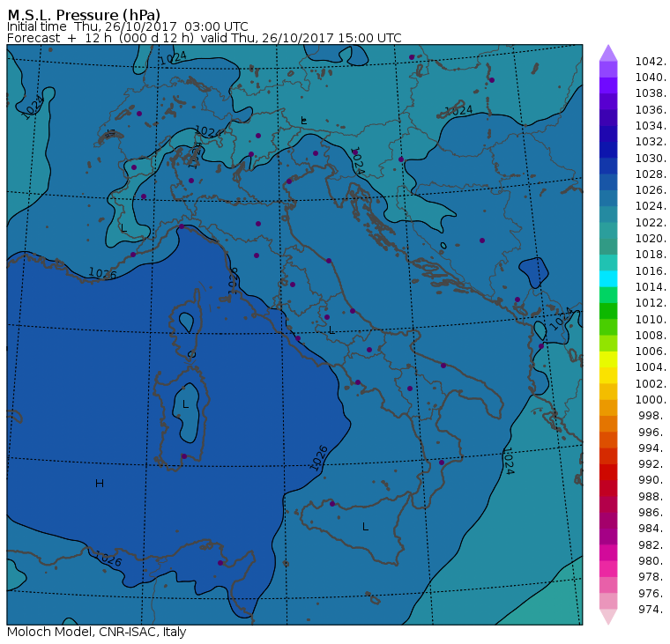Click the "Moloch Model, CNR-ISAC, Italy" footer credit
Screen dimensions: 670x644
[97, 632]
